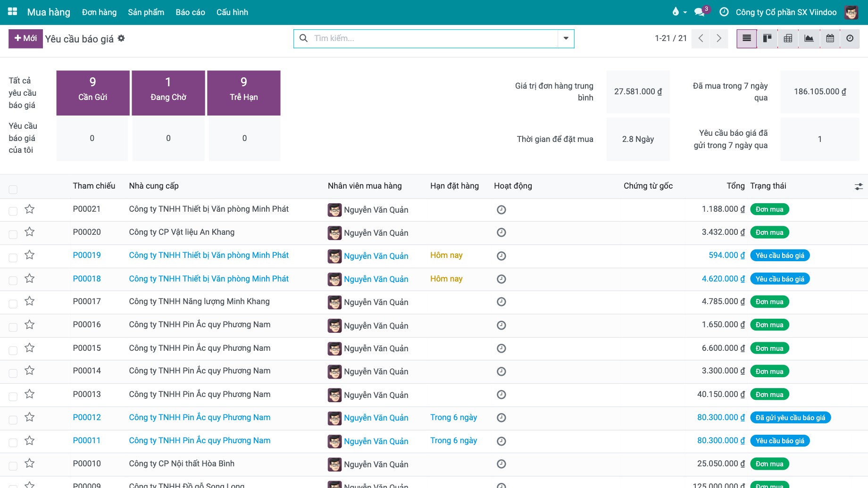Select the checkbox for row P00013
Image resolution: width=868 pixels, height=488 pixels.
[13, 397]
